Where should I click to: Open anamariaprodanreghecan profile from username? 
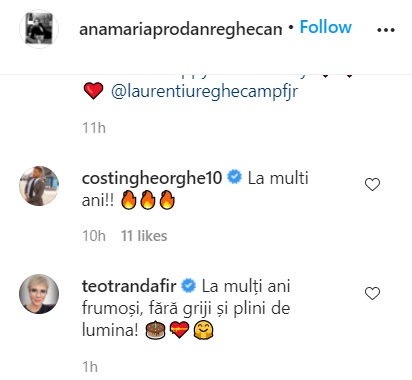pyautogui.click(x=181, y=29)
